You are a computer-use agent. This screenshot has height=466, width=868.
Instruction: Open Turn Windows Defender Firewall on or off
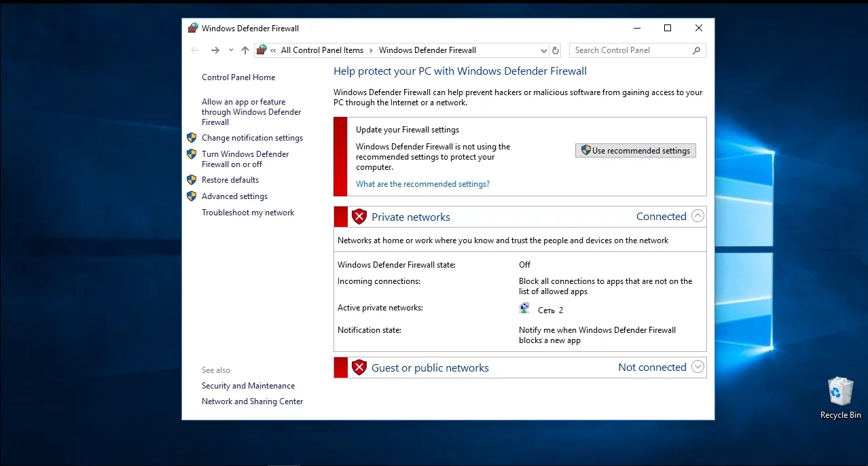point(245,159)
